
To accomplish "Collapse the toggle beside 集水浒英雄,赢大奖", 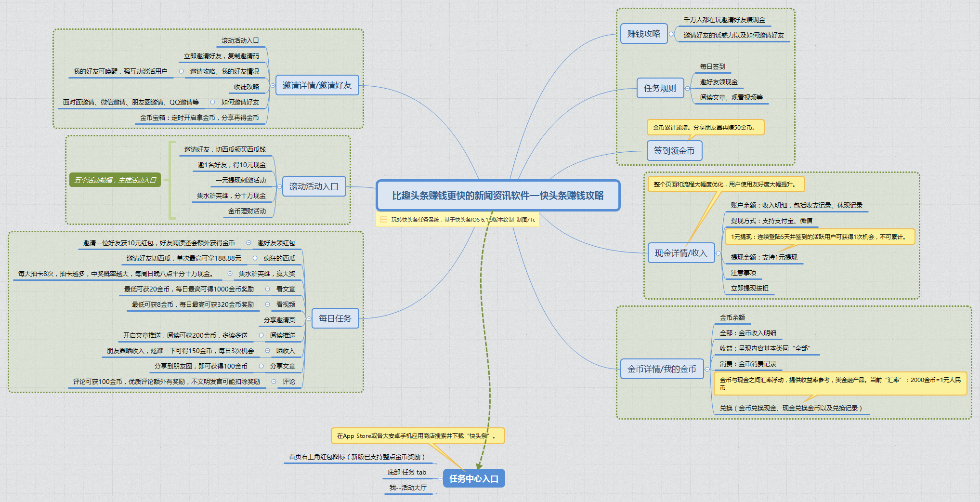I will [230, 274].
